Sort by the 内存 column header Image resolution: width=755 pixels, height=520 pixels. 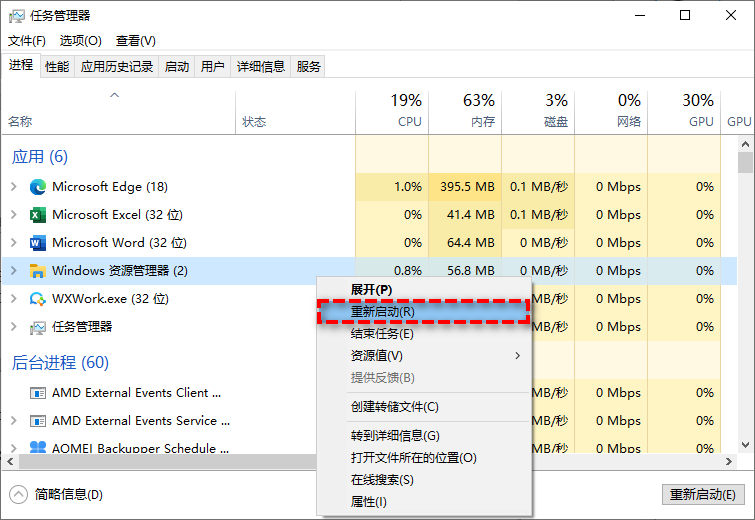(x=465, y=112)
